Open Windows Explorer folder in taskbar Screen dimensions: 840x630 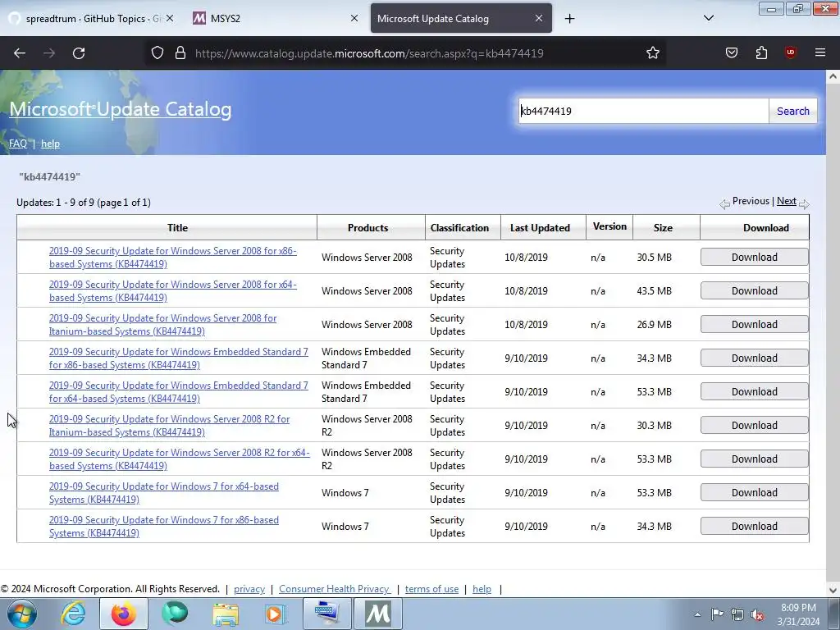[x=226, y=614]
